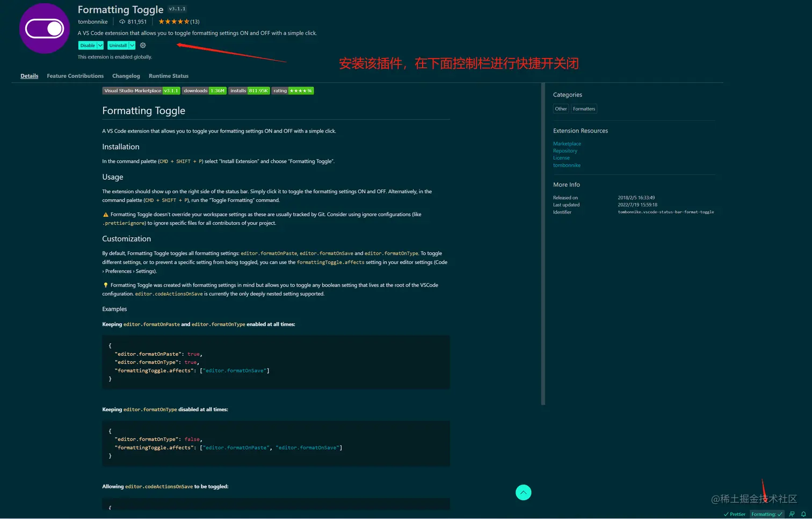Open the Changelog tab
Viewport: 812px width, 519px height.
click(126, 76)
